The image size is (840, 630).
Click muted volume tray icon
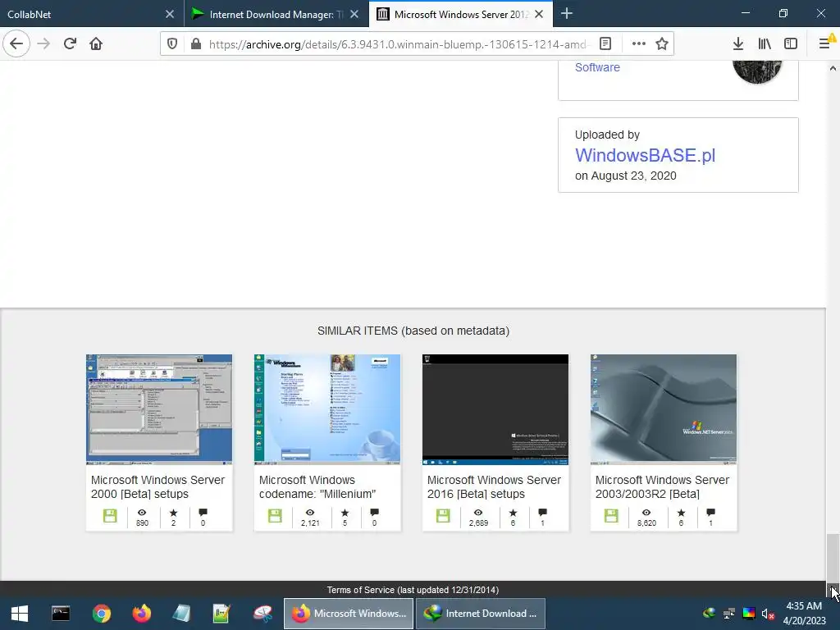coord(768,614)
